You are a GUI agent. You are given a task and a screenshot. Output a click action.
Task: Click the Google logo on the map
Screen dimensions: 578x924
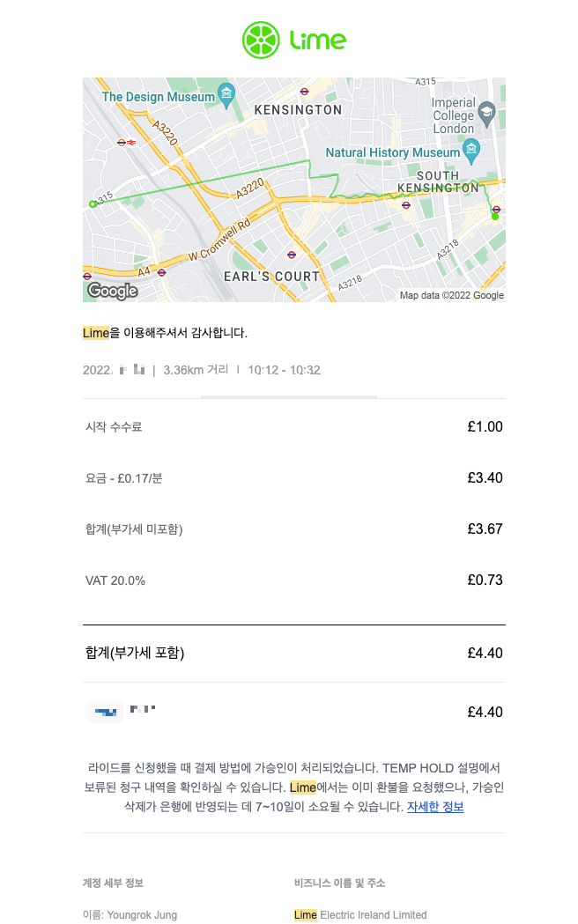point(113,291)
